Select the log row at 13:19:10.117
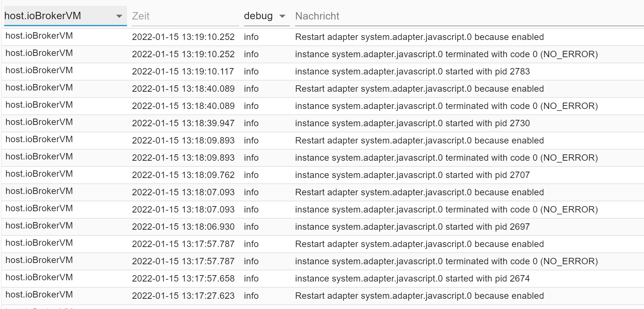 coord(322,72)
